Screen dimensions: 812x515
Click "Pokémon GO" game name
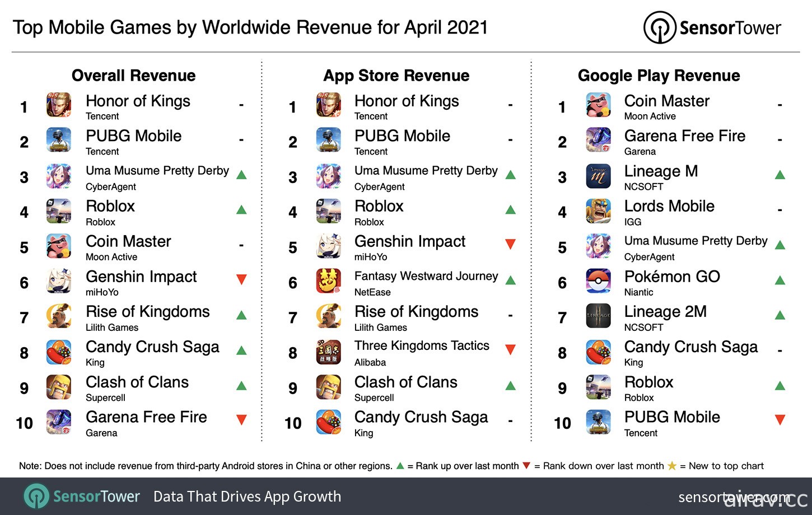pyautogui.click(x=672, y=277)
